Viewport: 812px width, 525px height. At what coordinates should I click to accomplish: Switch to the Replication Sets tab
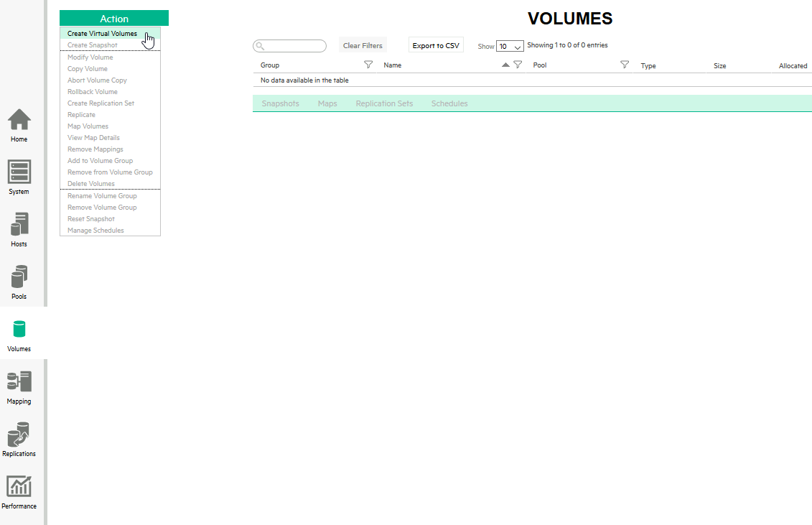(x=384, y=103)
